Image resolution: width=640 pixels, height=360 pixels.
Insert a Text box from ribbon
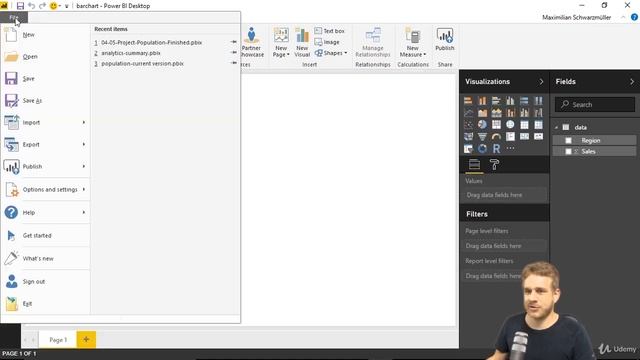(329, 31)
